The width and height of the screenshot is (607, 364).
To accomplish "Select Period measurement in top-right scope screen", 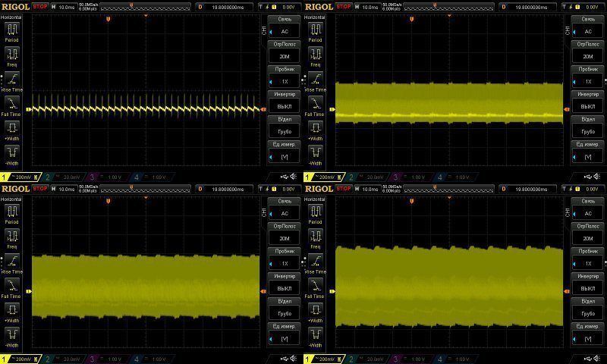I will 316,32.
